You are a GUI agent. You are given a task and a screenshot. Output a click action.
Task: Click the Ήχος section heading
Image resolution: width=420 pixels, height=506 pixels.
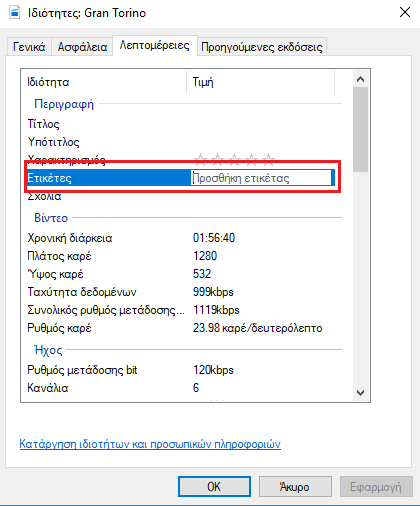pyautogui.click(x=48, y=350)
